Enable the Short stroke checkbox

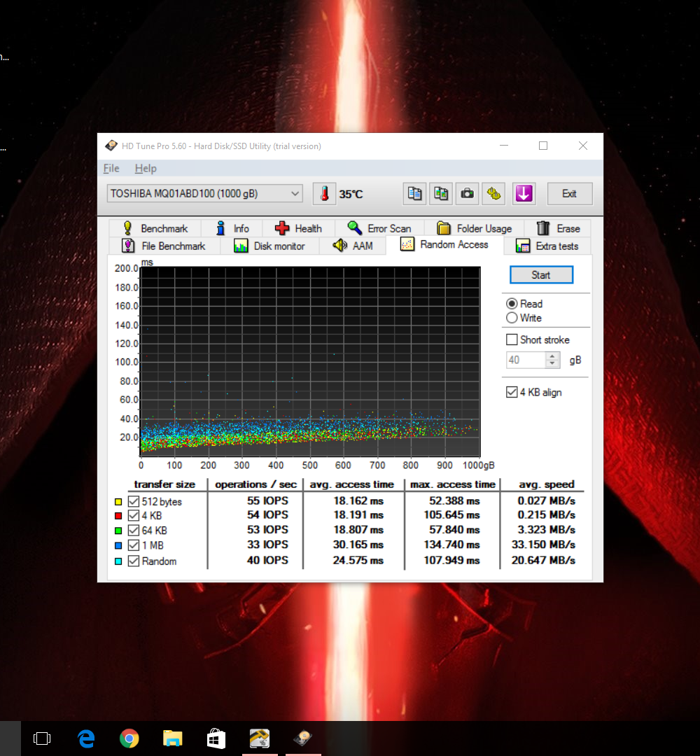click(512, 339)
